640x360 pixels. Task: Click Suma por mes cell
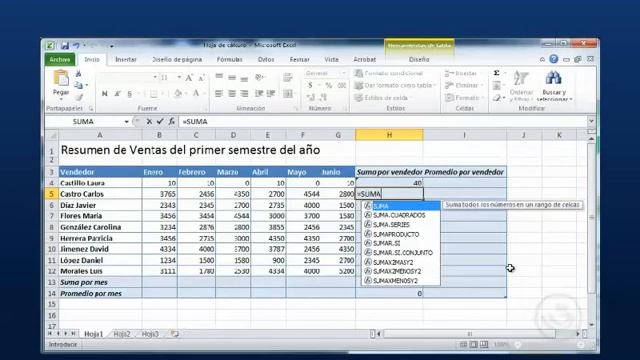click(100, 282)
